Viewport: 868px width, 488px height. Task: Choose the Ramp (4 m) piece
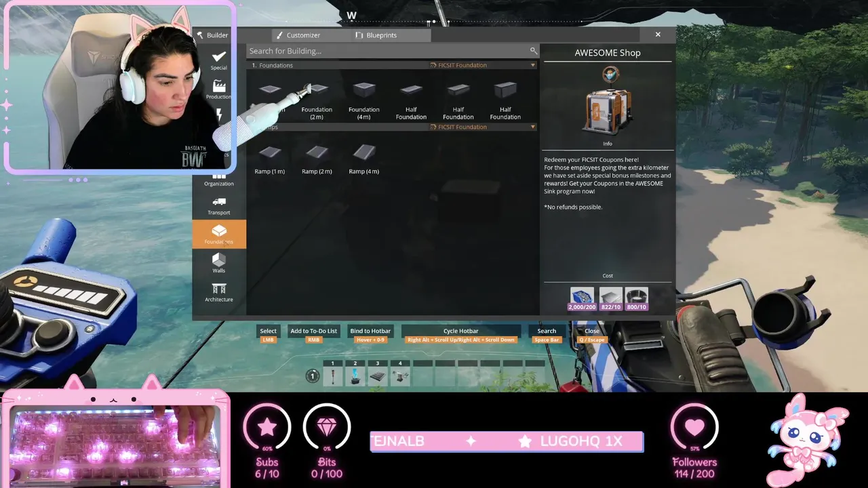pyautogui.click(x=364, y=159)
